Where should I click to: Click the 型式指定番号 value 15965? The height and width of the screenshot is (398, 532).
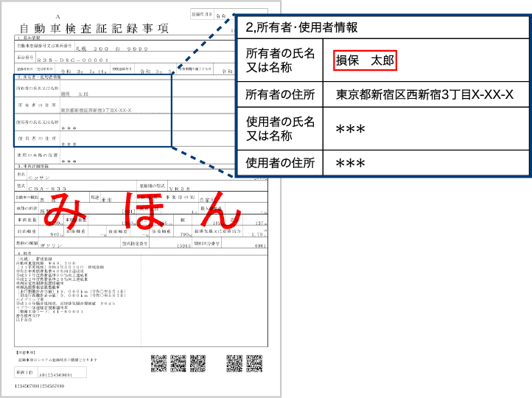[184, 245]
